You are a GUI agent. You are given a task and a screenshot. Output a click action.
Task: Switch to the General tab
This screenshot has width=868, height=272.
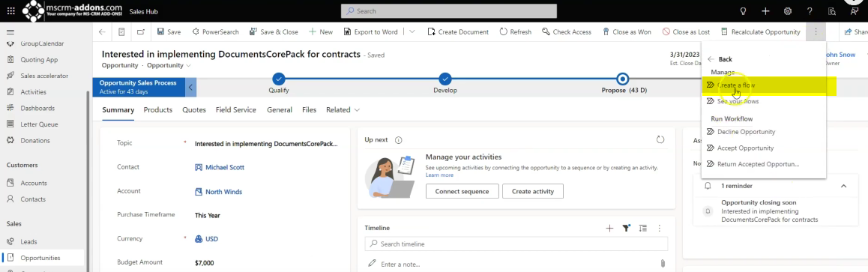(279, 110)
